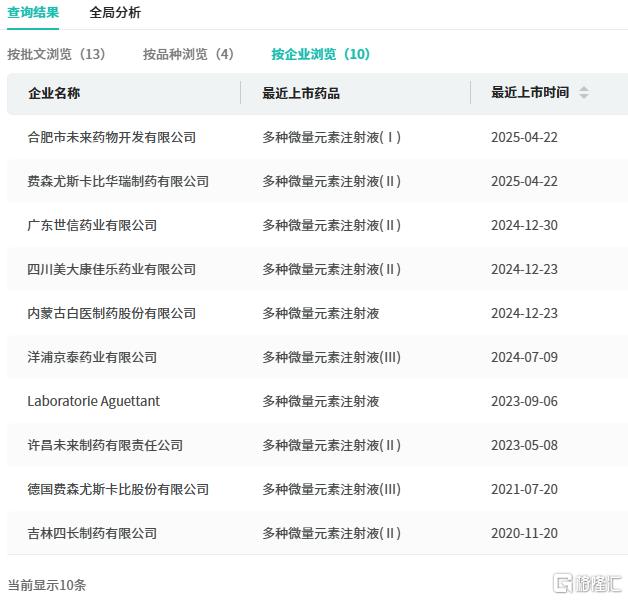Open 洋浦京泰药业有限公司 entry
The height and width of the screenshot is (600, 628).
pos(92,358)
